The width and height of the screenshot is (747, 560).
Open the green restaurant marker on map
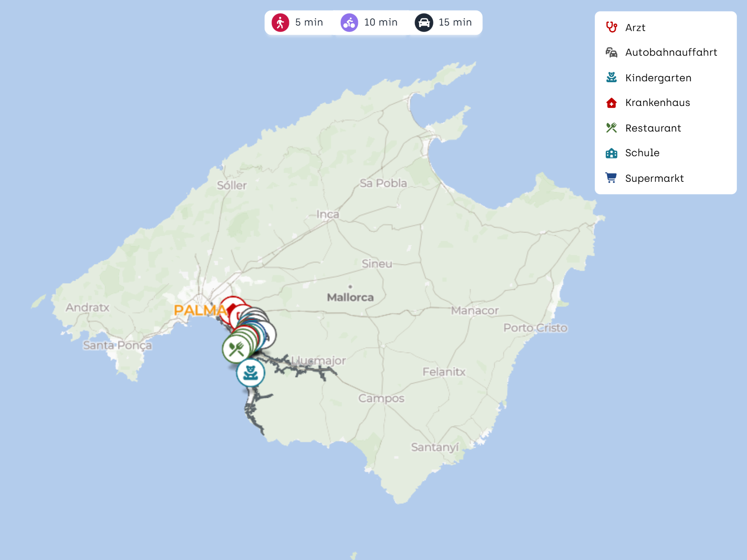(x=235, y=349)
